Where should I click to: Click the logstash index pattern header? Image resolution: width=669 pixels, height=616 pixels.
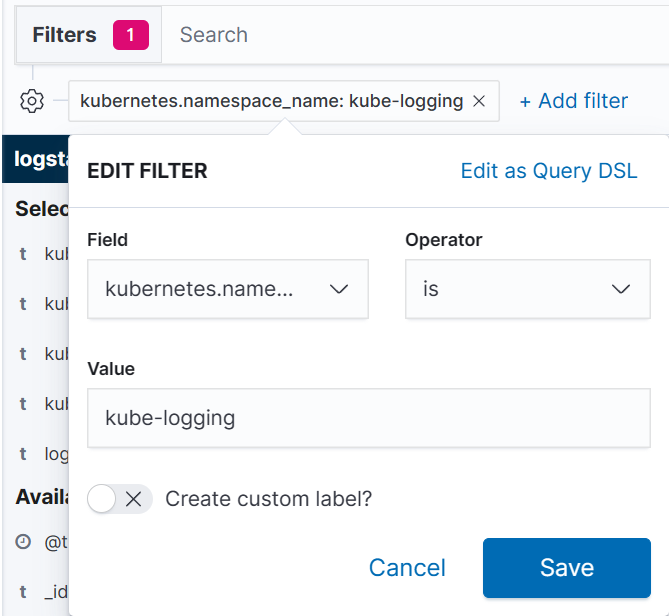click(x=36, y=159)
